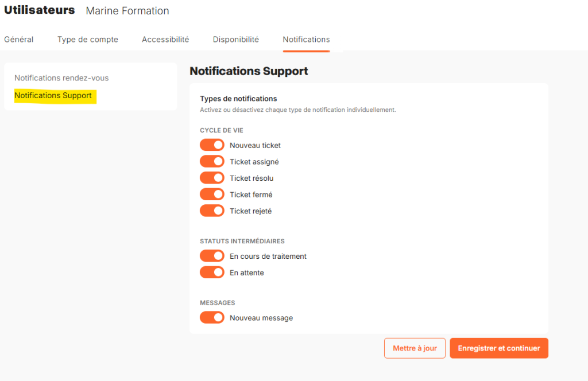Viewport: 588px width, 381px height.
Task: Click the Nouveau message label text
Action: click(x=261, y=318)
